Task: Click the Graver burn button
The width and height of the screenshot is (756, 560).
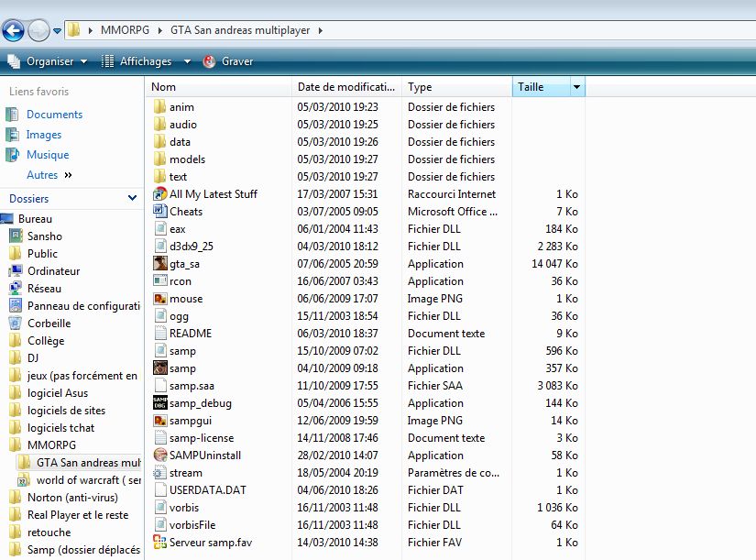Action: click(x=228, y=61)
